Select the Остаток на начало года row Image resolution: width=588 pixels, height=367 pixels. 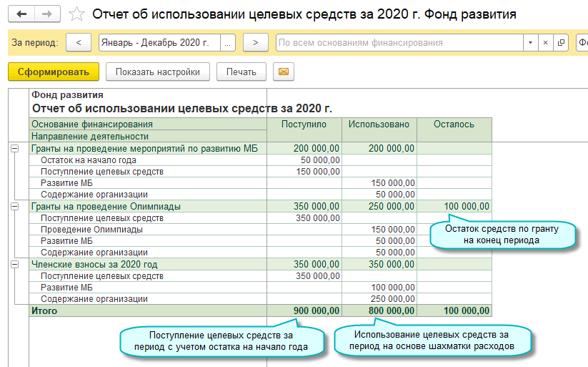(260, 160)
